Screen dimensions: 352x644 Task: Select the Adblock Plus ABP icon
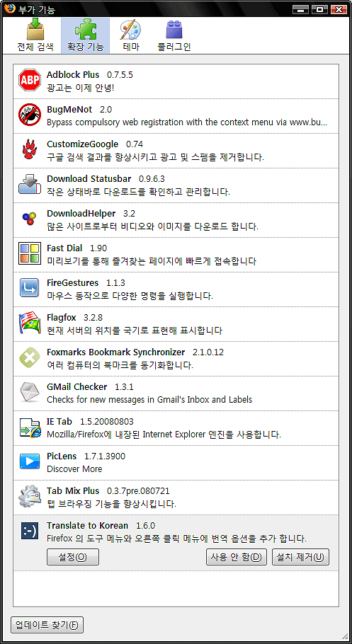pyautogui.click(x=30, y=81)
